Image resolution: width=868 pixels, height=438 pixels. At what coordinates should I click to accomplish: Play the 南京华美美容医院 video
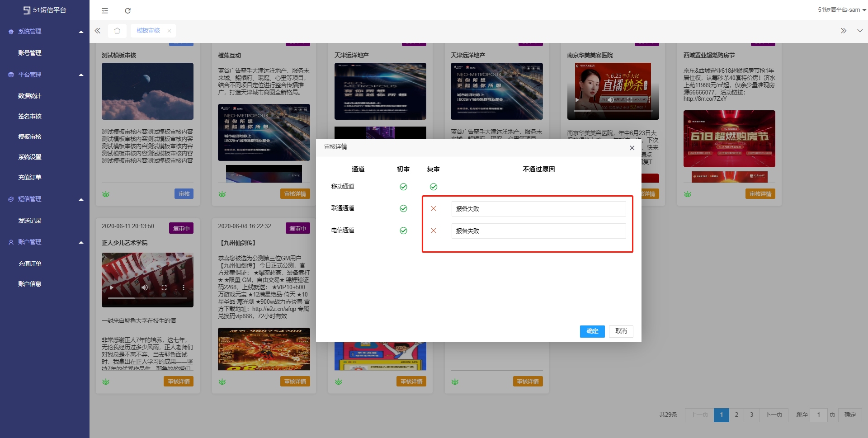(x=577, y=100)
